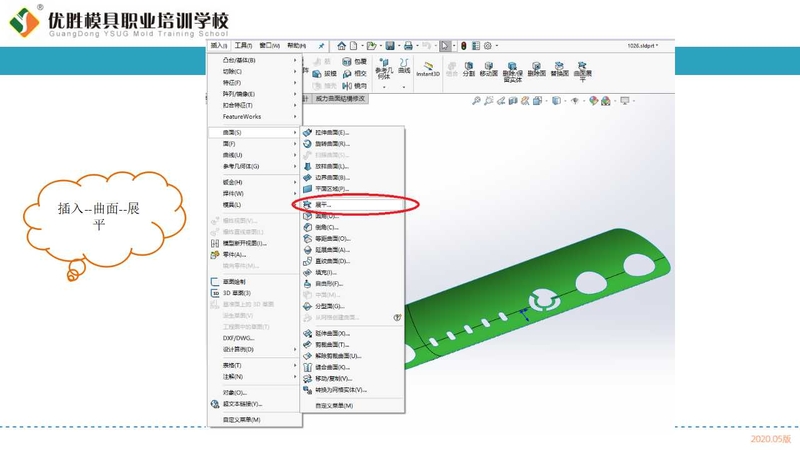The image size is (800, 450).
Task: Click the 参考几何体 (Reference Geometry) tool
Action: click(x=384, y=69)
